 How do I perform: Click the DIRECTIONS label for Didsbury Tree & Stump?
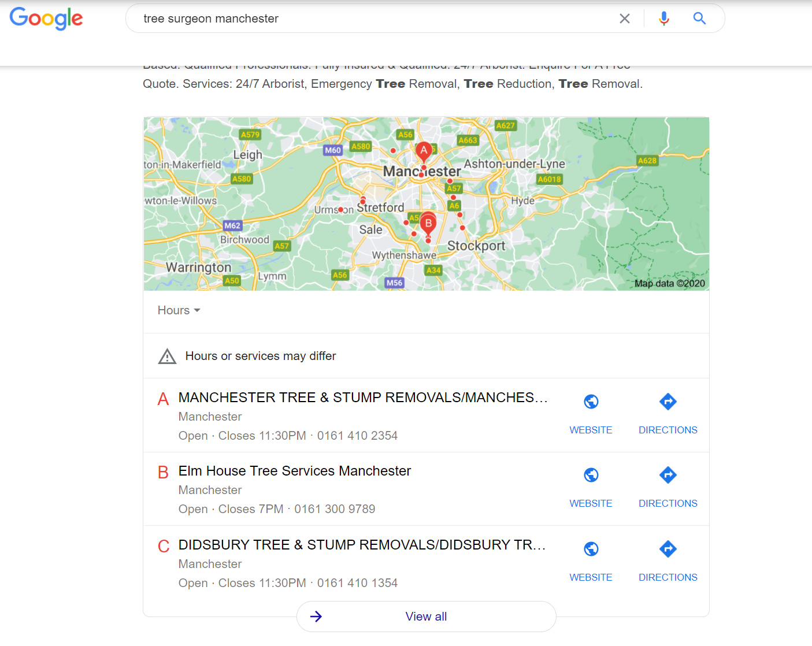(668, 577)
